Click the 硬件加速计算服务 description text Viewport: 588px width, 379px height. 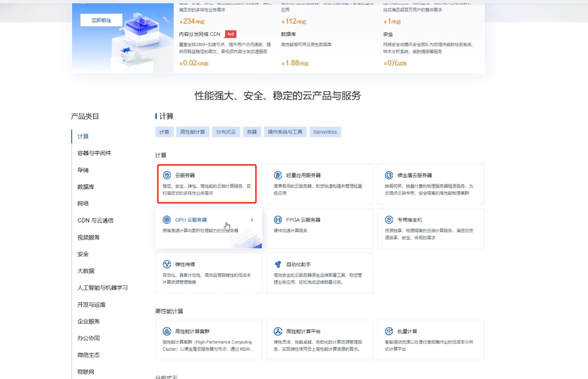click(x=290, y=231)
